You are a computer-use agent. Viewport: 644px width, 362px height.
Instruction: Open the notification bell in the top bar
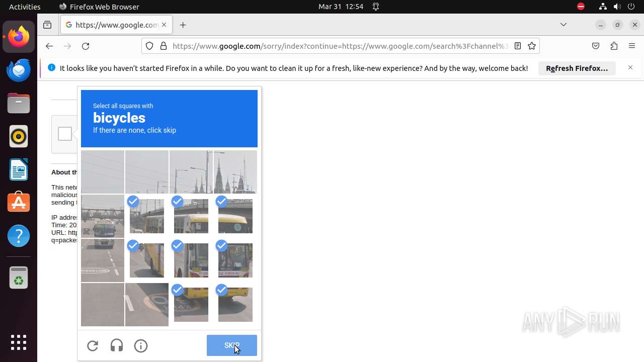click(x=376, y=7)
